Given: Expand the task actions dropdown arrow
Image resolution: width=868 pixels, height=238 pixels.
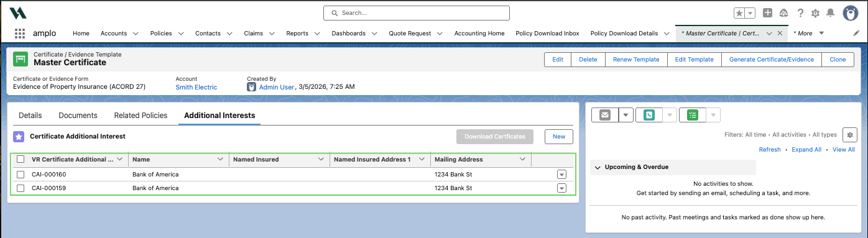Looking at the screenshot, I should click(713, 115).
